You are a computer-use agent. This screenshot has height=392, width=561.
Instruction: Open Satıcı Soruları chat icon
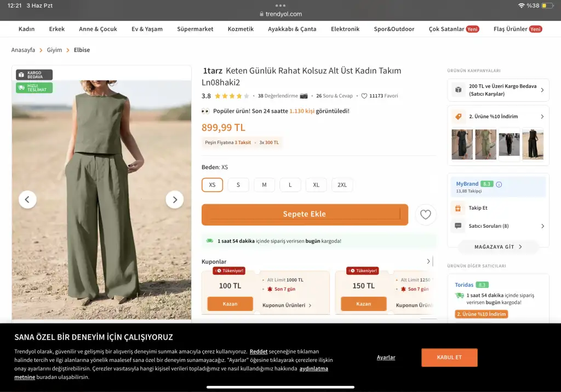(458, 226)
